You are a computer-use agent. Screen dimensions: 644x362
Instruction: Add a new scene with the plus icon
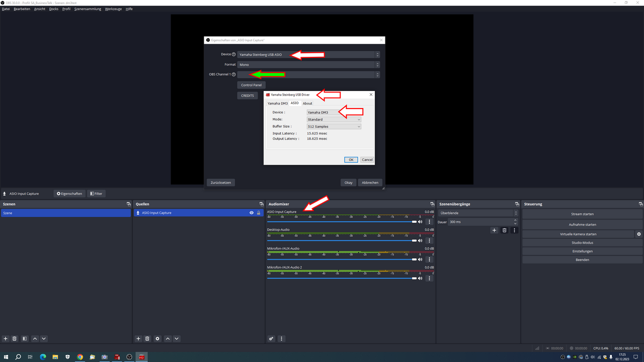(6, 339)
